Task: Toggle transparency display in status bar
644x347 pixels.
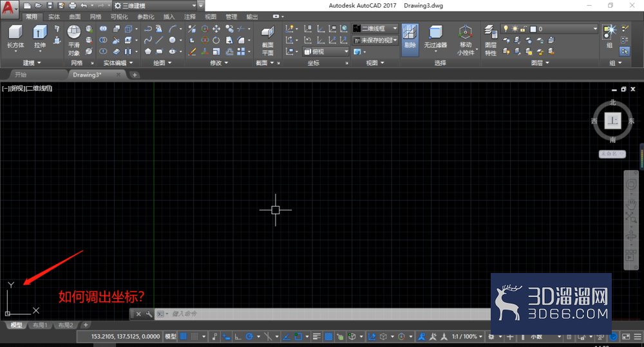Action: pyautogui.click(x=328, y=337)
